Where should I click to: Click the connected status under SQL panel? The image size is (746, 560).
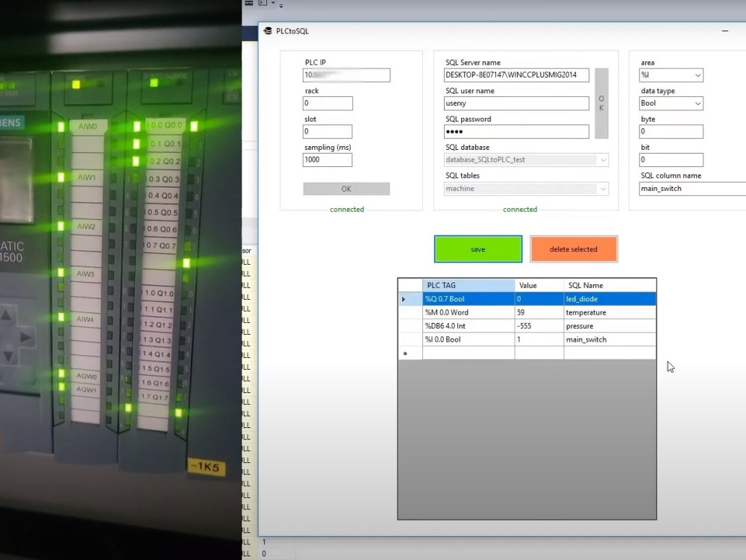pyautogui.click(x=520, y=210)
